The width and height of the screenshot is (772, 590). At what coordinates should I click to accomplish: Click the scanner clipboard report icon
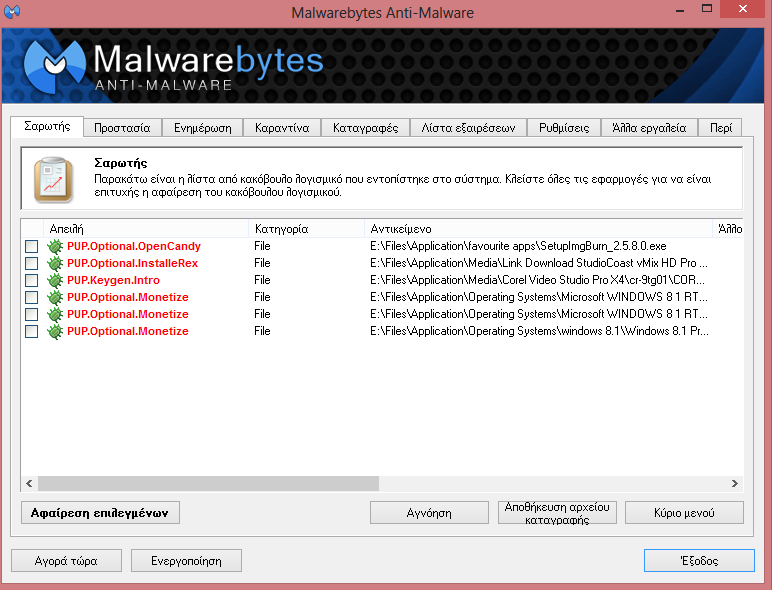[54, 180]
